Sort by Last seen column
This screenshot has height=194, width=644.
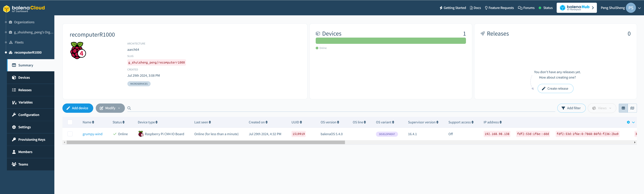(202, 122)
